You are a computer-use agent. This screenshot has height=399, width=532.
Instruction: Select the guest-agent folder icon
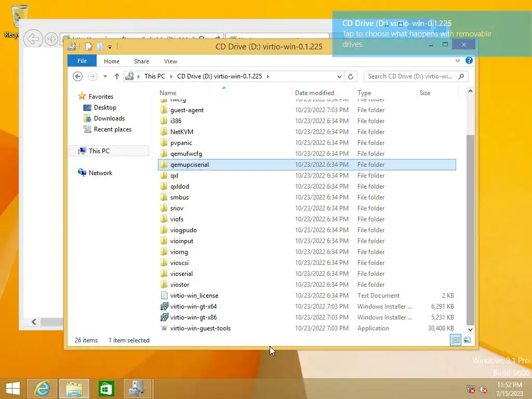[x=164, y=110]
